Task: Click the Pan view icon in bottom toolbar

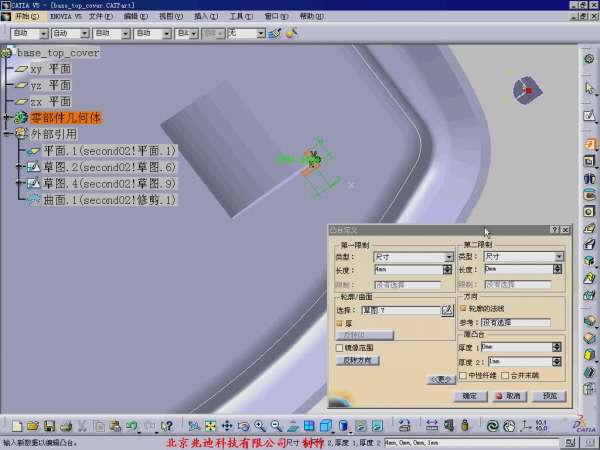Action: click(x=226, y=427)
